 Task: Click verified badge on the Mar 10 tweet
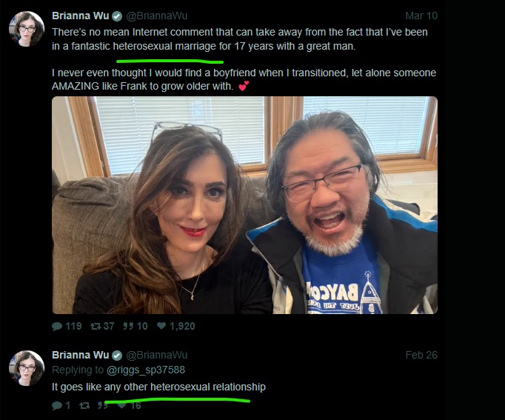(117, 16)
